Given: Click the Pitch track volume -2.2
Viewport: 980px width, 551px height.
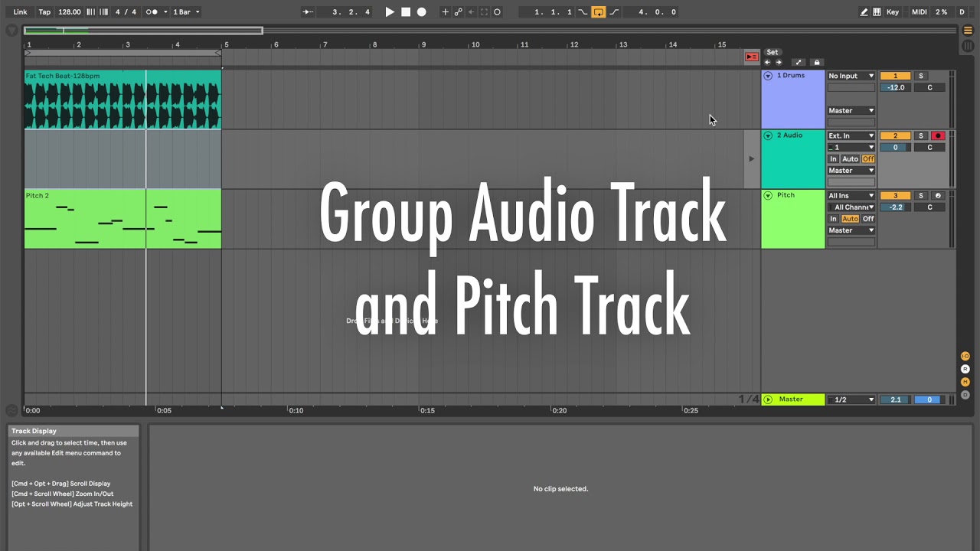Looking at the screenshot, I should pyautogui.click(x=895, y=207).
